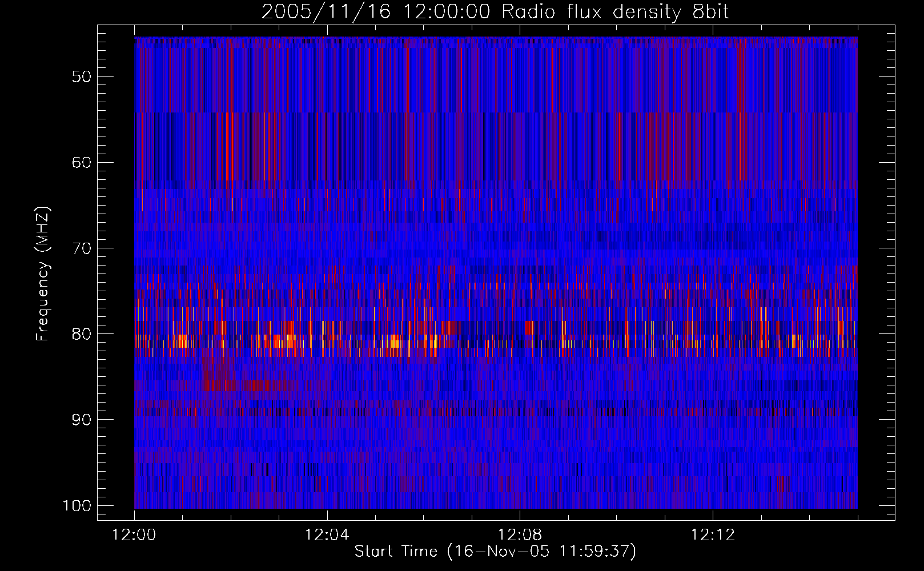This screenshot has height=571, width=924.
Task: Click the "Start Time (16-Nov-05 11:59:37)" label
Action: point(495,551)
